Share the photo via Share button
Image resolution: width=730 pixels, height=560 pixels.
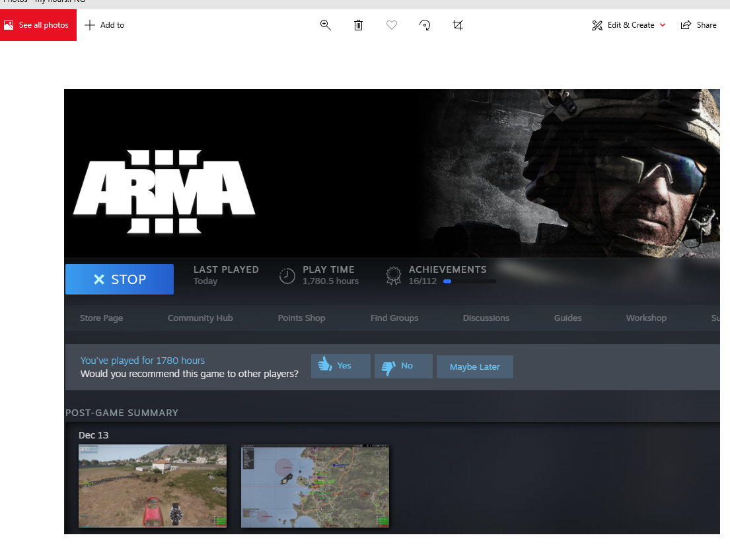tap(698, 25)
